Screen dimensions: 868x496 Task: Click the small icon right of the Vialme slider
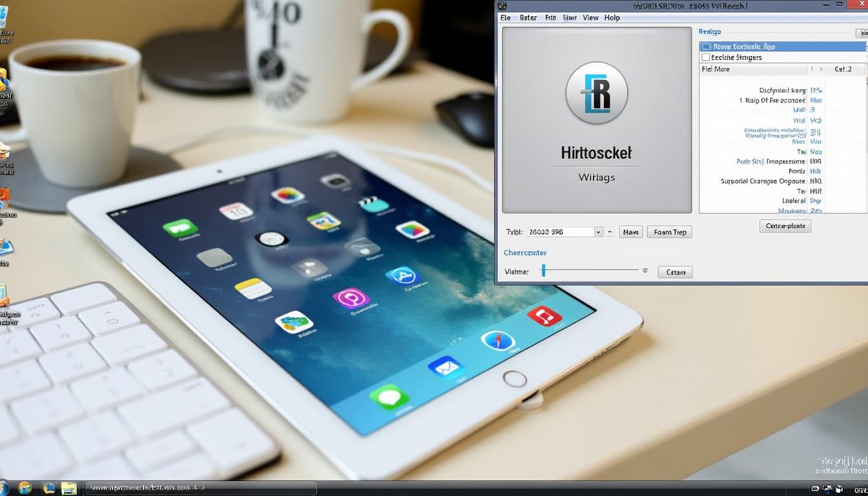645,271
